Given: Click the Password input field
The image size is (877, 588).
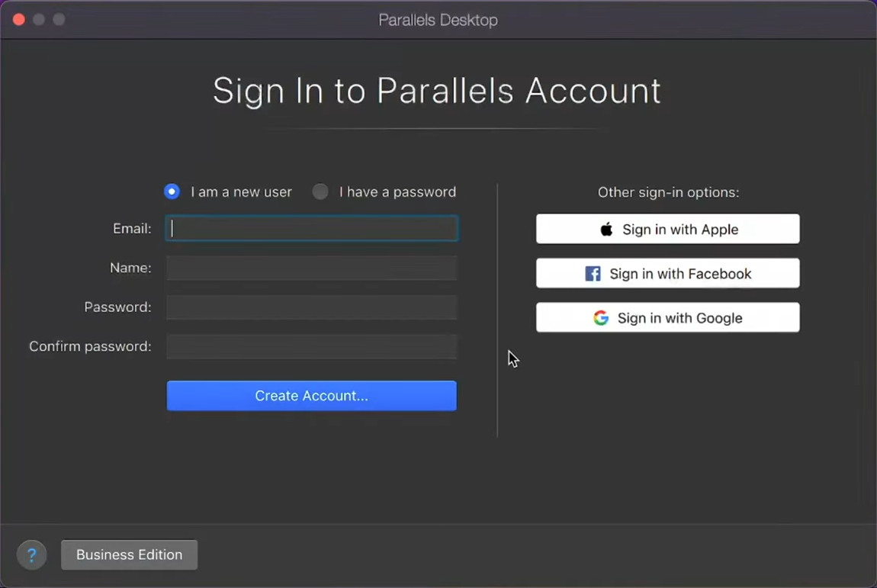Looking at the screenshot, I should pos(312,307).
